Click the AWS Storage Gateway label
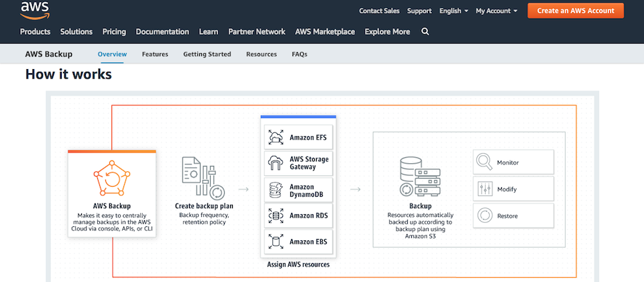This screenshot has height=282, width=644. point(309,162)
